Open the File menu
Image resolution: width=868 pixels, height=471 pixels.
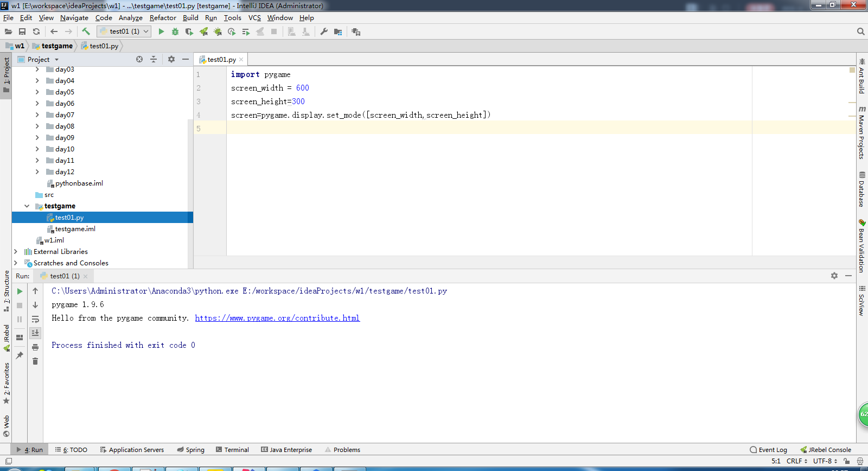coord(8,18)
